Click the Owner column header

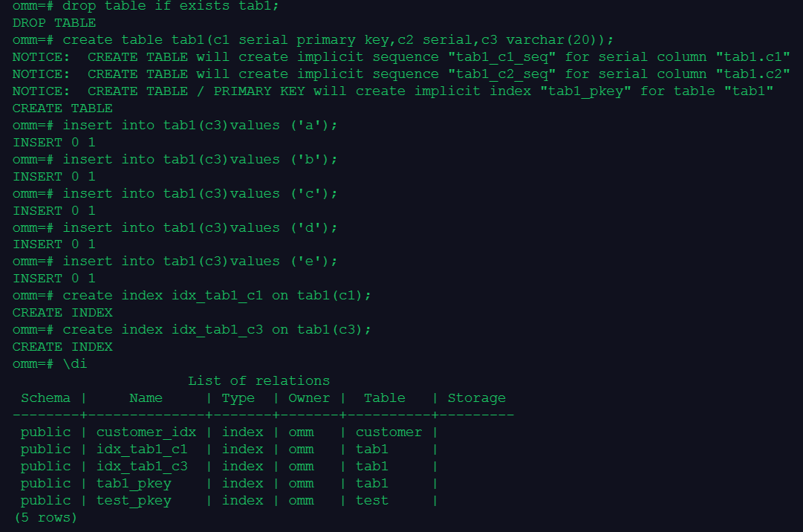309,398
